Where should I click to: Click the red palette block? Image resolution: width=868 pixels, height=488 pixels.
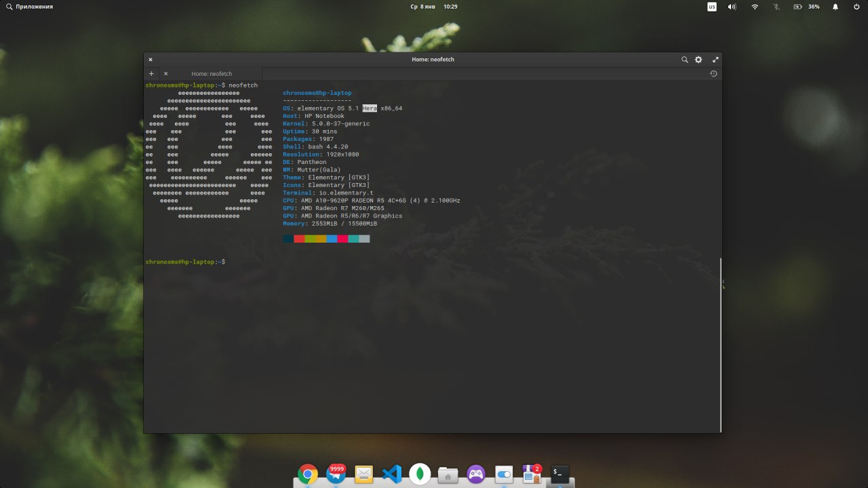click(x=299, y=239)
